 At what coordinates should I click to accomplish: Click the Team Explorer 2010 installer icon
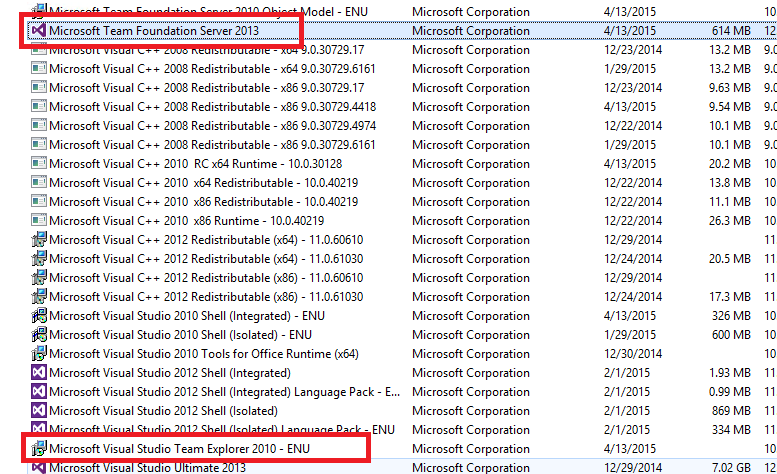click(39, 449)
